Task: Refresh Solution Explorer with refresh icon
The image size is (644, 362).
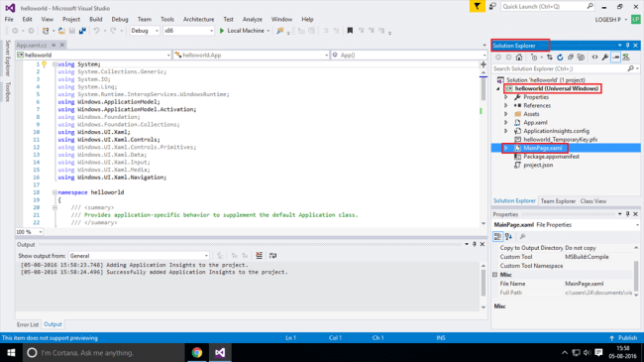Action: 560,58
